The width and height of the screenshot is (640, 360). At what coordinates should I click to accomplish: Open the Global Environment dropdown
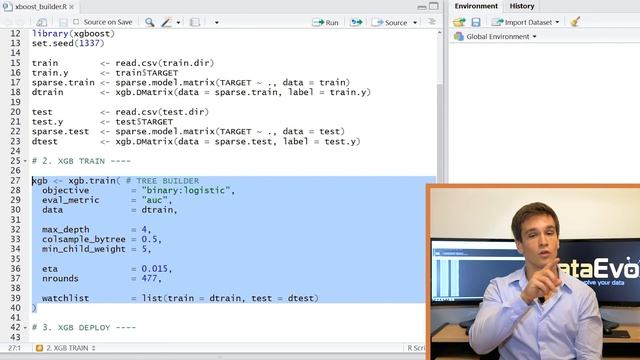501,36
